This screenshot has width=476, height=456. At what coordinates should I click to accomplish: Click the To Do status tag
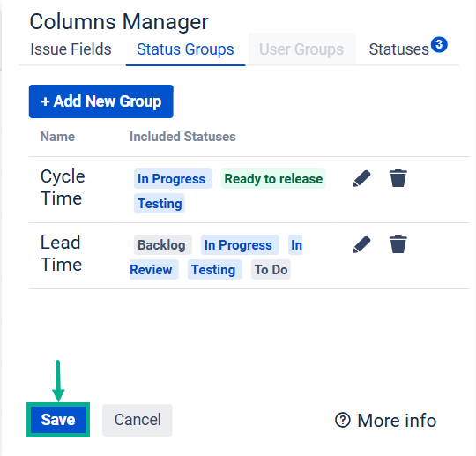(271, 270)
